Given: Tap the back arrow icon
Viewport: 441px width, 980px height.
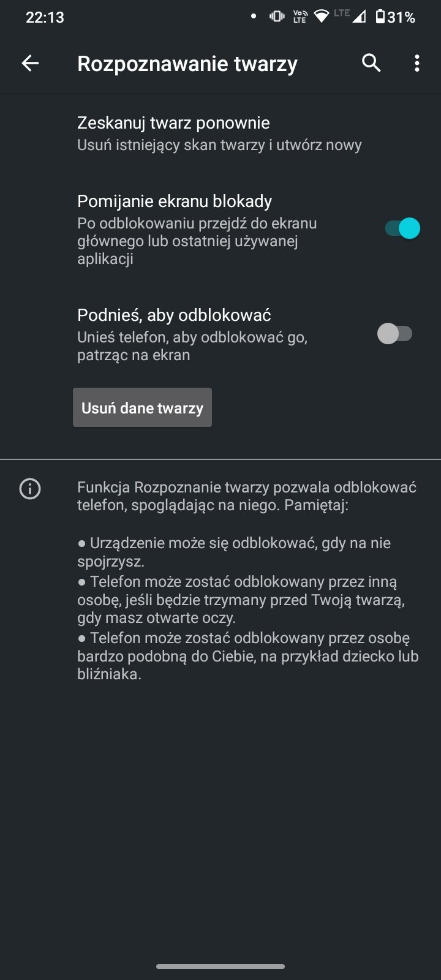Looking at the screenshot, I should [x=30, y=63].
